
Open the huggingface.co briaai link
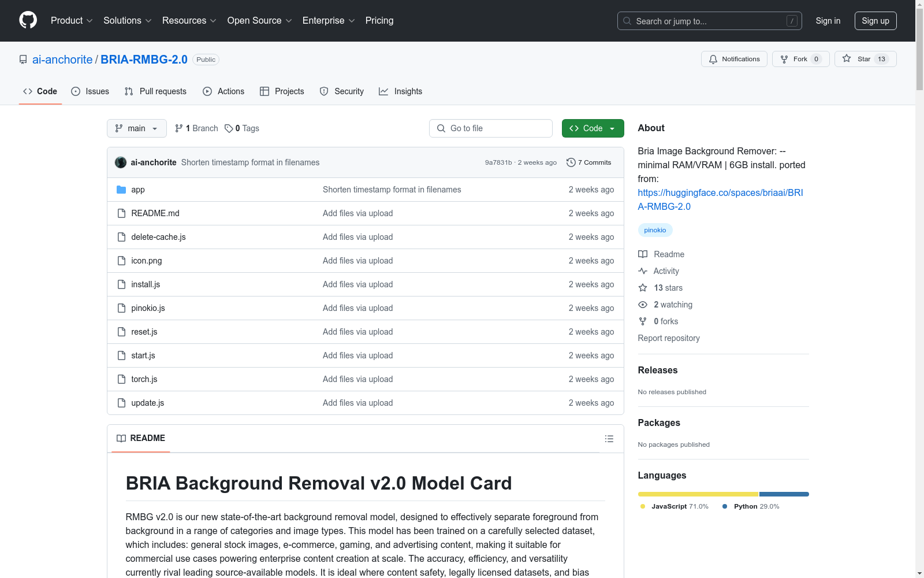point(720,199)
